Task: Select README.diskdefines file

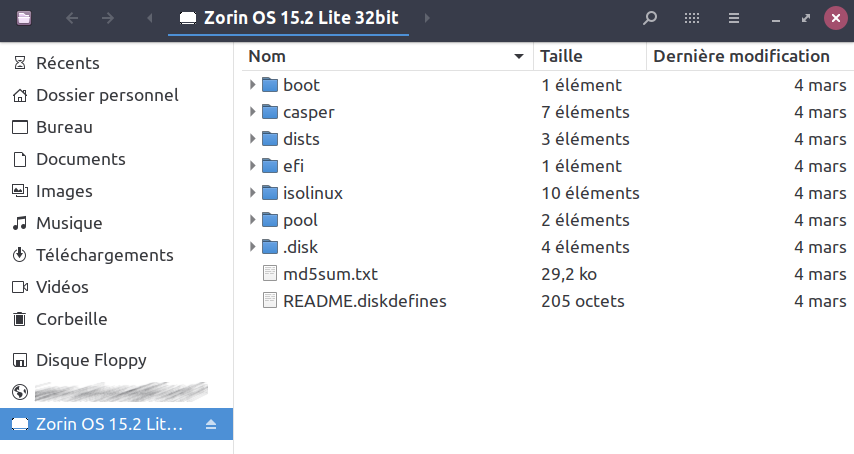Action: click(364, 300)
